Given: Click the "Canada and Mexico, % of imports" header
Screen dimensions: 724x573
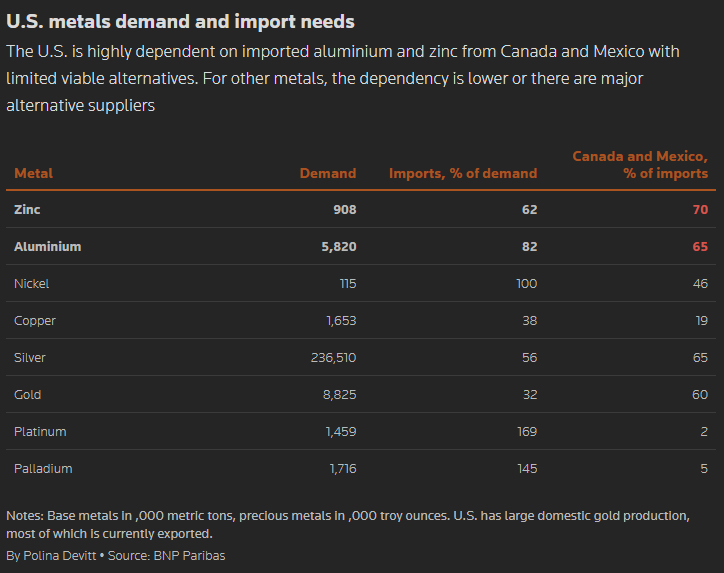Looking at the screenshot, I should [x=639, y=165].
